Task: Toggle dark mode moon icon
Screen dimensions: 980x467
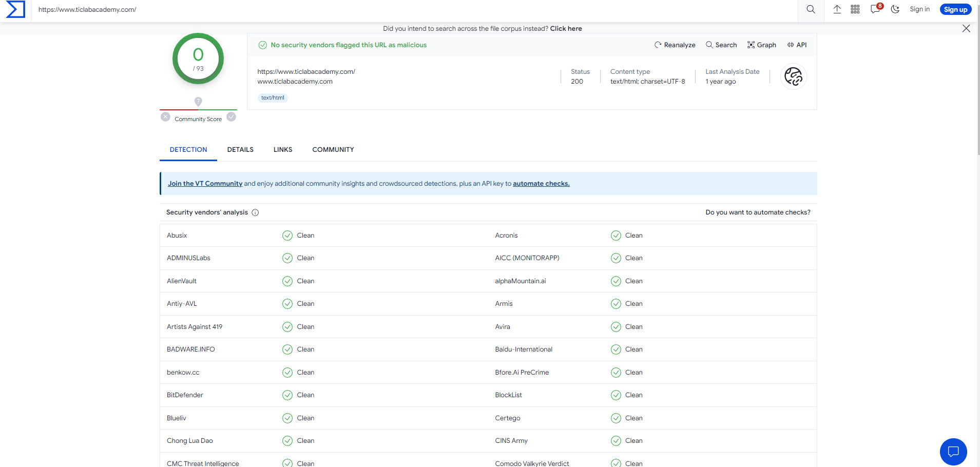Action: pyautogui.click(x=895, y=9)
